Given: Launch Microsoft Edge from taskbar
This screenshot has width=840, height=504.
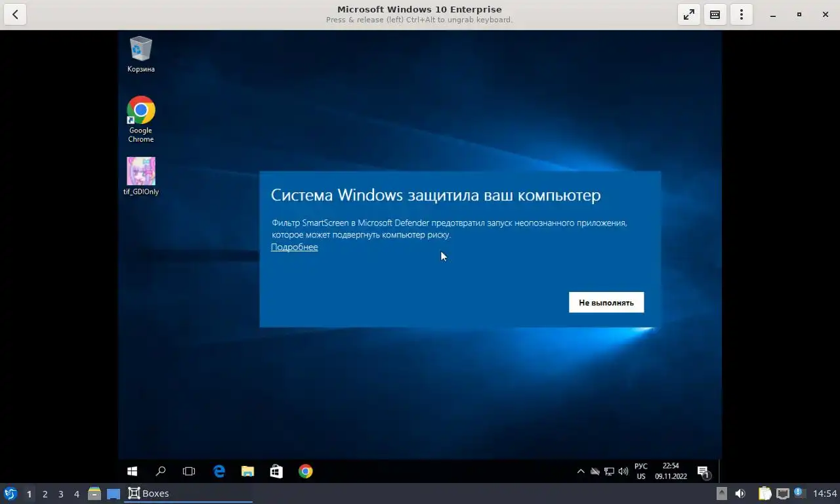Looking at the screenshot, I should pos(219,471).
